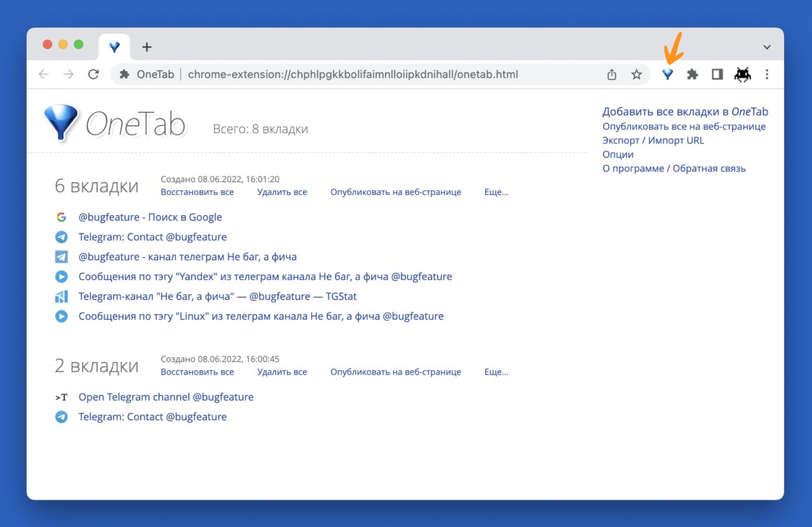
Task: Toggle the browser side panel icon
Action: point(717,74)
